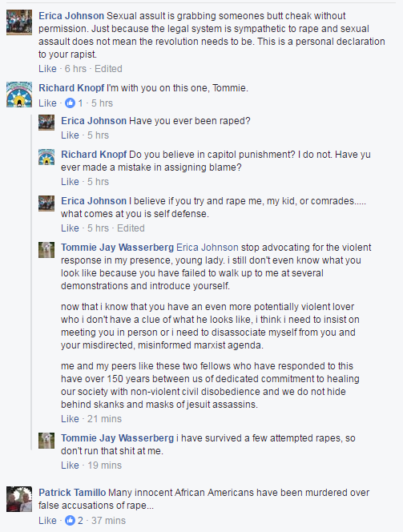This screenshot has height=532, width=403.
Task: Click the like reaction icon on Patrick Tamillo's comment
Action: point(70,520)
